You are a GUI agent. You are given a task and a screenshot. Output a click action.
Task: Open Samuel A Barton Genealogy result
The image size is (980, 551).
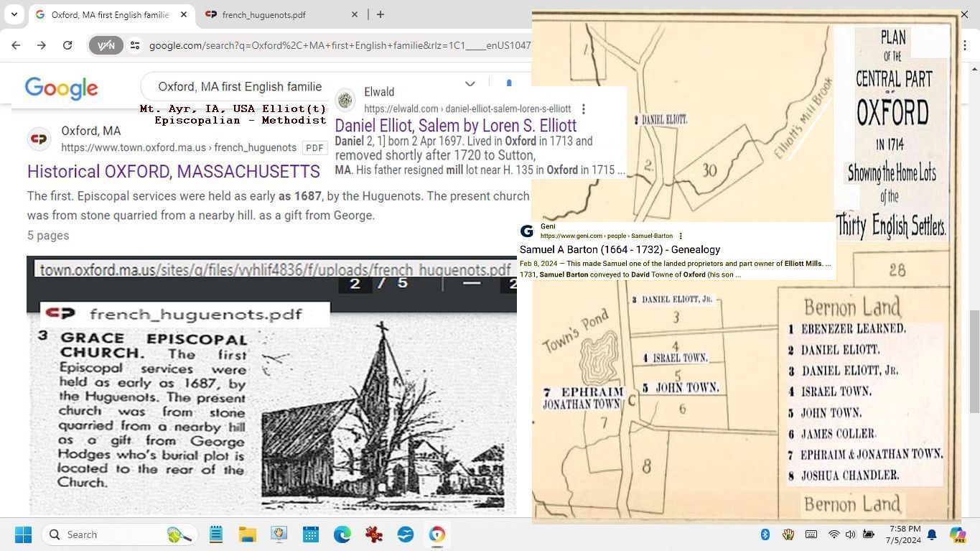[x=620, y=250]
